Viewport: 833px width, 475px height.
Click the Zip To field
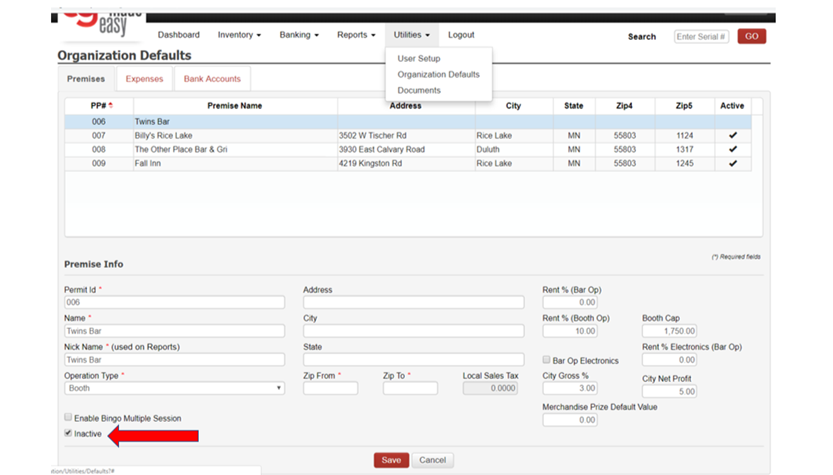click(410, 388)
